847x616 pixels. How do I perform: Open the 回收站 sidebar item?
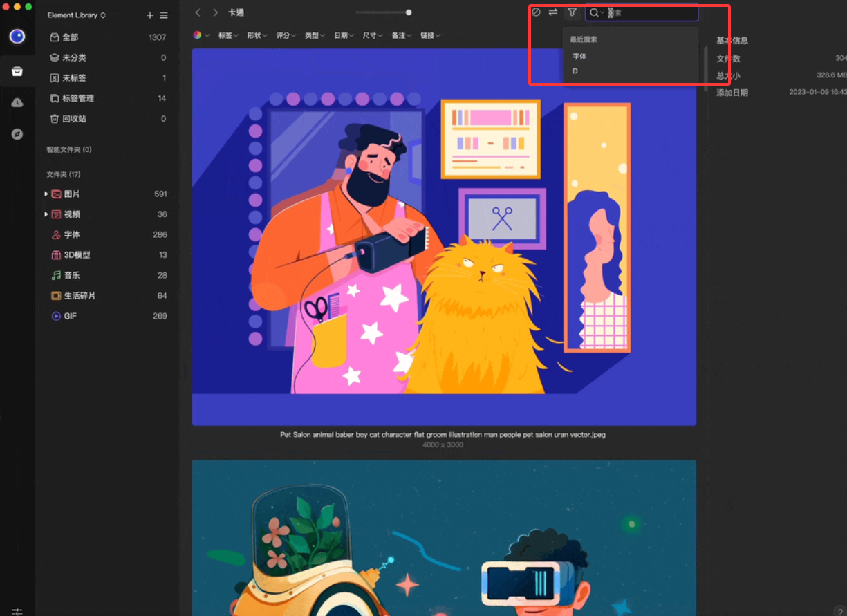point(107,119)
